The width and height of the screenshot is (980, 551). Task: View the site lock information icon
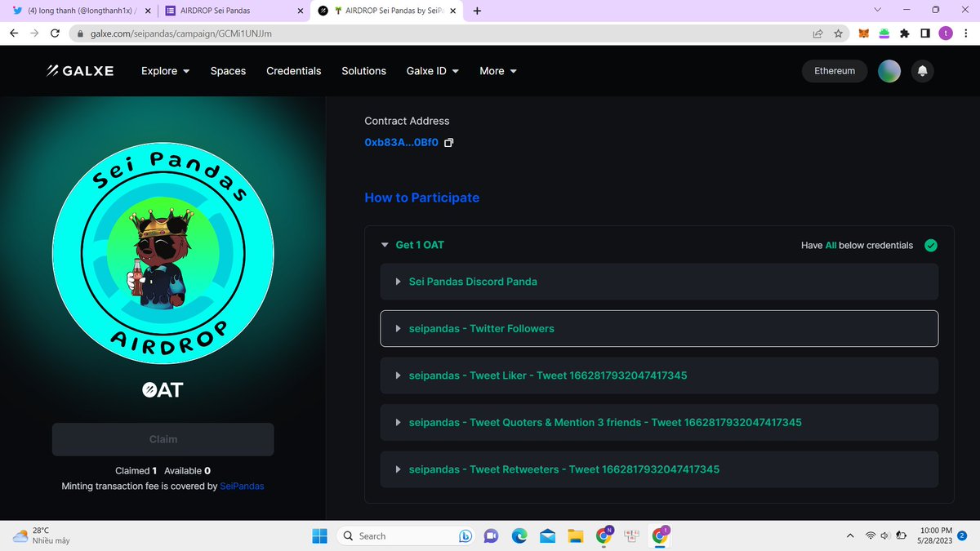(79, 33)
